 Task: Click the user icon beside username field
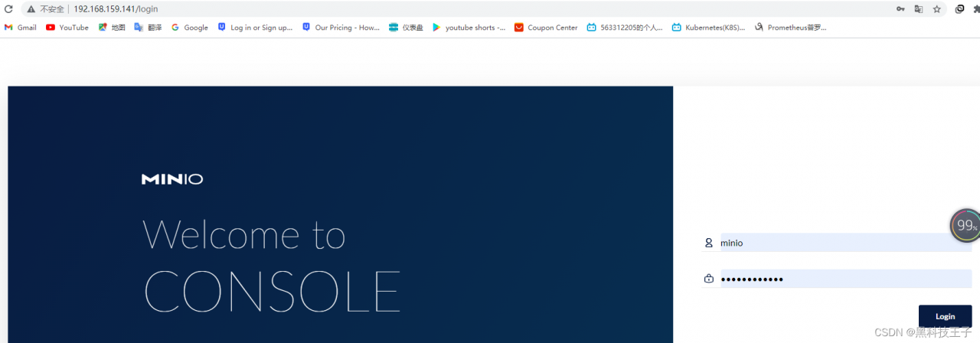pos(709,243)
